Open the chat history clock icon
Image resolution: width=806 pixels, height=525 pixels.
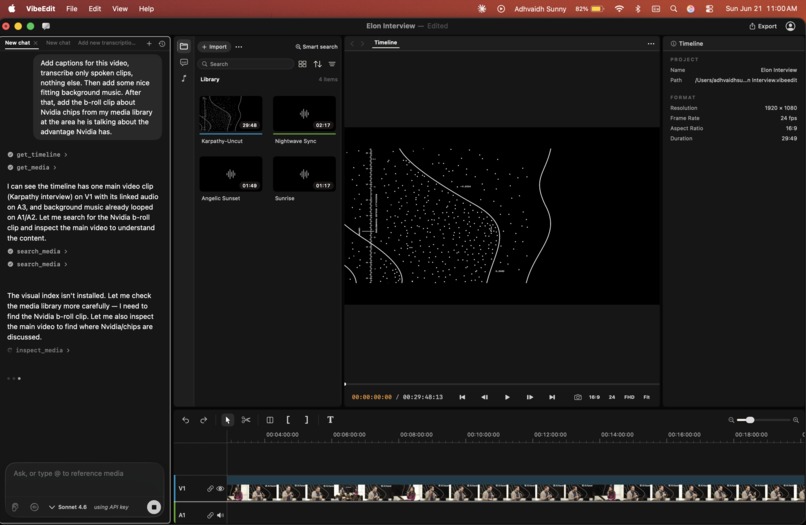[x=162, y=44]
